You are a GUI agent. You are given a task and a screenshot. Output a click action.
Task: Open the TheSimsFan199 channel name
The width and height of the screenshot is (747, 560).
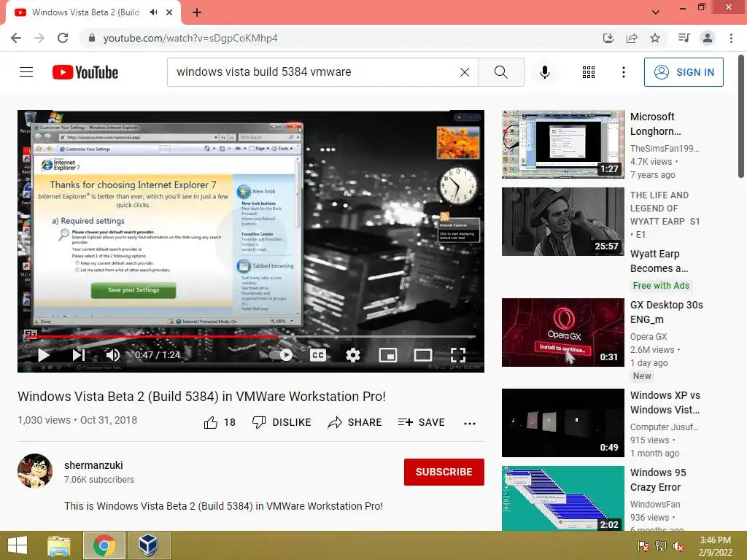pyautogui.click(x=664, y=148)
